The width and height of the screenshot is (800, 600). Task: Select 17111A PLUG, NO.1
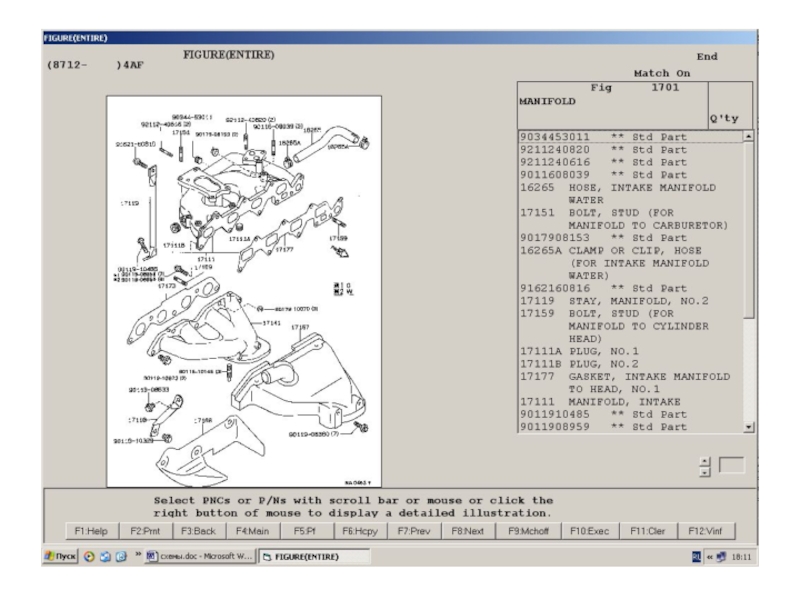pyautogui.click(x=631, y=351)
